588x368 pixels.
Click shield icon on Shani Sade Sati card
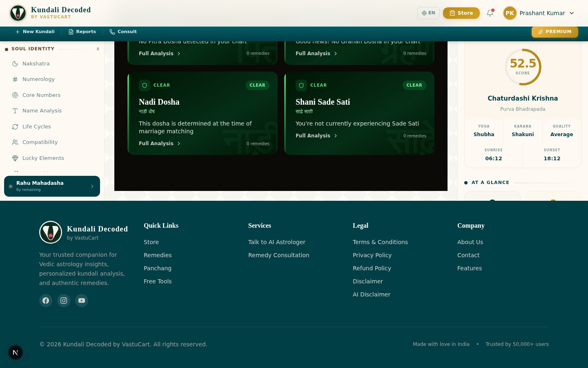tap(301, 85)
